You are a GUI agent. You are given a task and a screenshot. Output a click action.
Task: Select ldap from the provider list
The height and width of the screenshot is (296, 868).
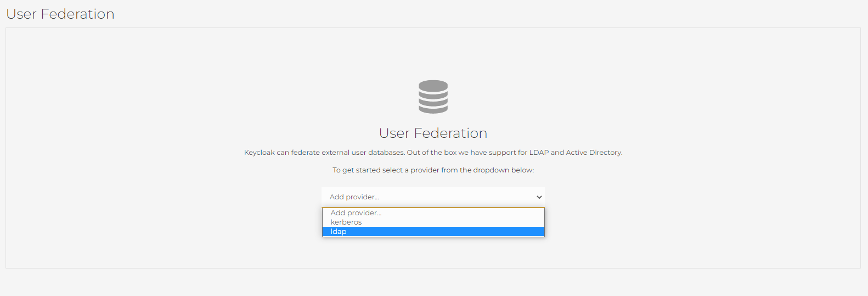click(x=433, y=232)
